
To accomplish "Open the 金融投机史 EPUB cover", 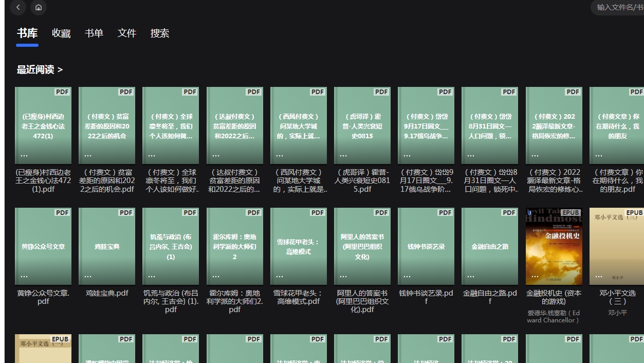I will point(554,246).
